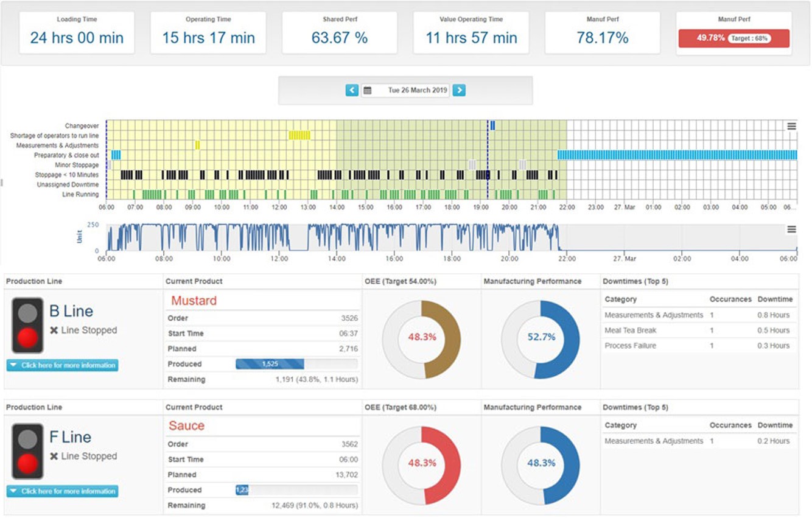Open the Mustard product link
Screen dimensions: 812x518
click(x=194, y=301)
